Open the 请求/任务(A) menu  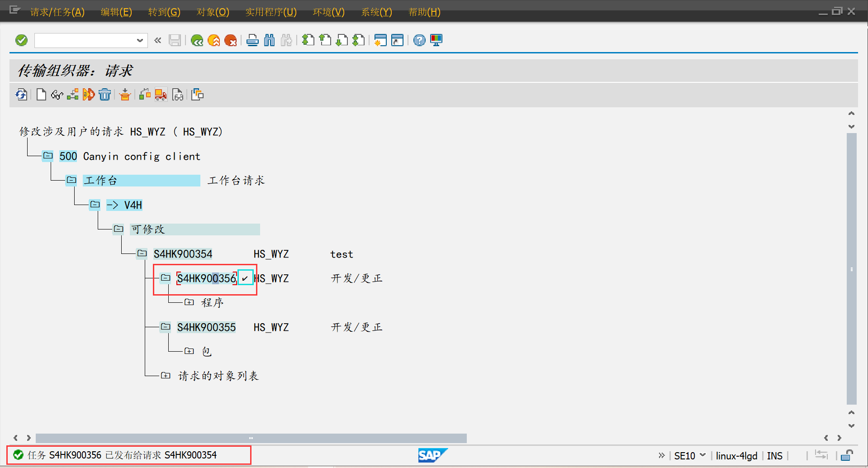(57, 12)
